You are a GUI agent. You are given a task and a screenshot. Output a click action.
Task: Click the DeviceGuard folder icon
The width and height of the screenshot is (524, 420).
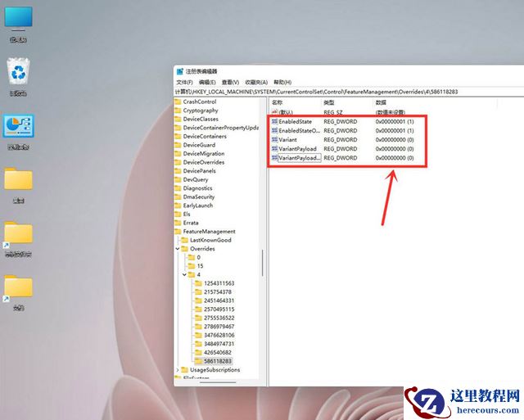(178, 145)
